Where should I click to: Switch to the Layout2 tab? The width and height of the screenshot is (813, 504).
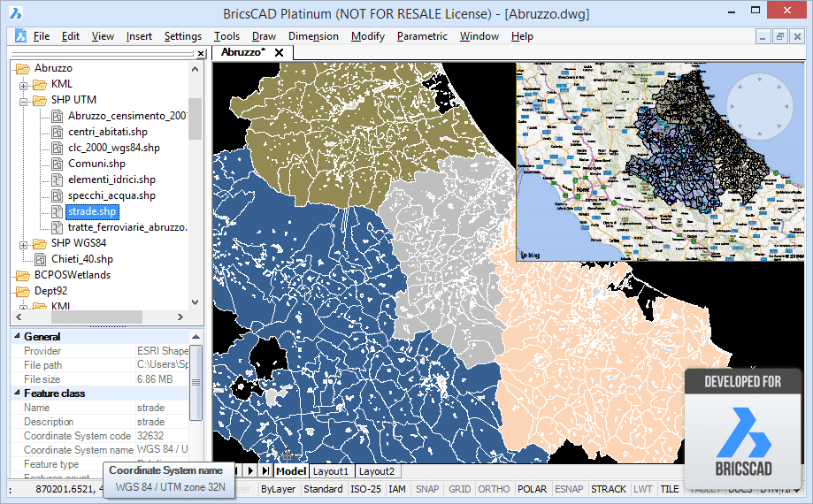pyautogui.click(x=377, y=471)
